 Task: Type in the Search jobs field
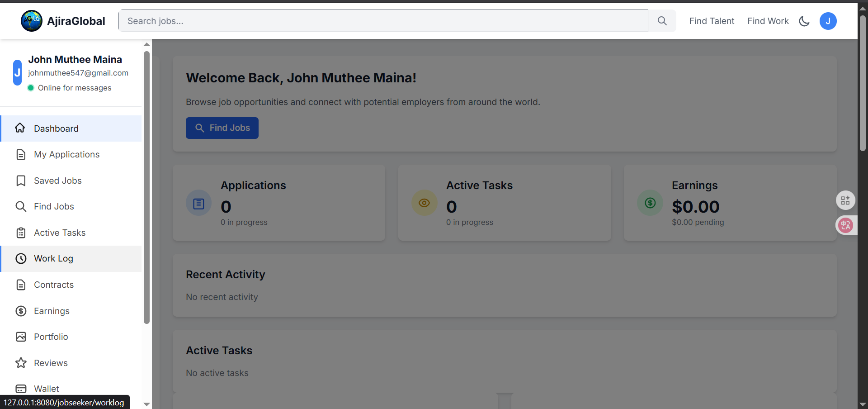coord(383,21)
